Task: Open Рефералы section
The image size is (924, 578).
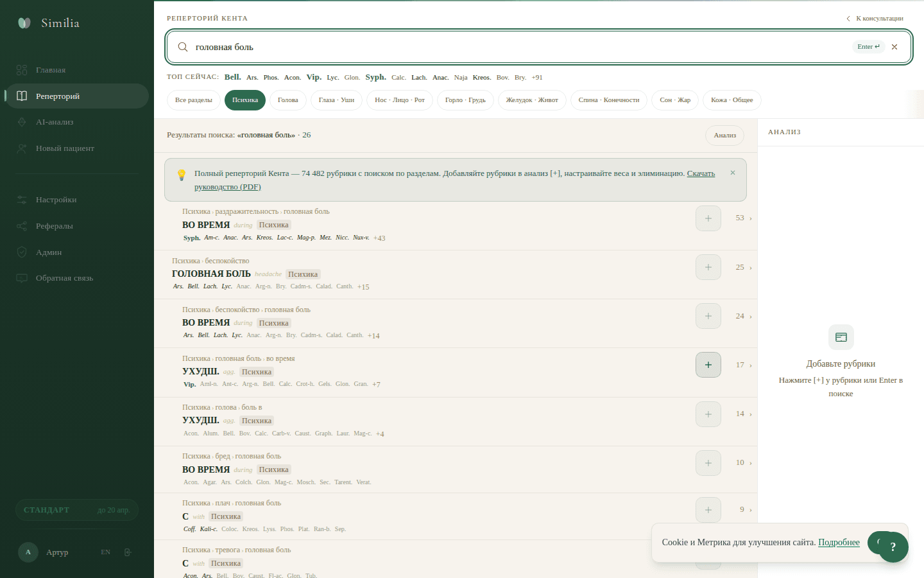Action: pos(54,226)
